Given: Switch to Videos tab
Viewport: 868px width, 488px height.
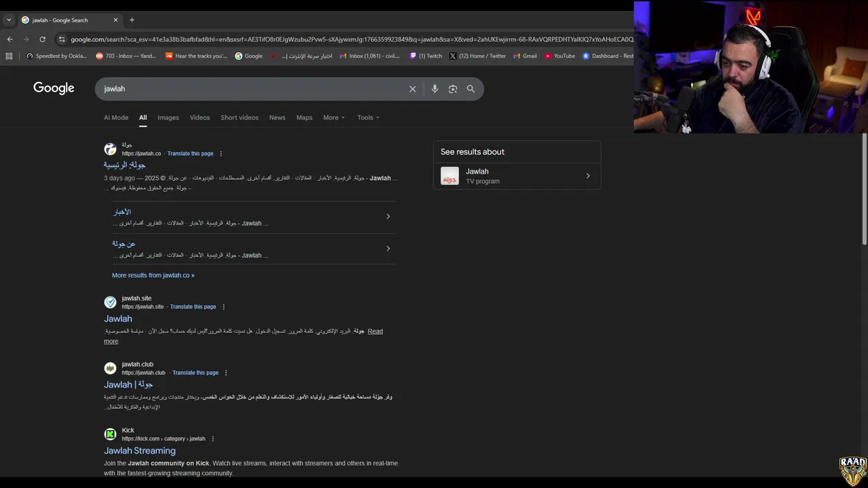Looking at the screenshot, I should point(199,117).
